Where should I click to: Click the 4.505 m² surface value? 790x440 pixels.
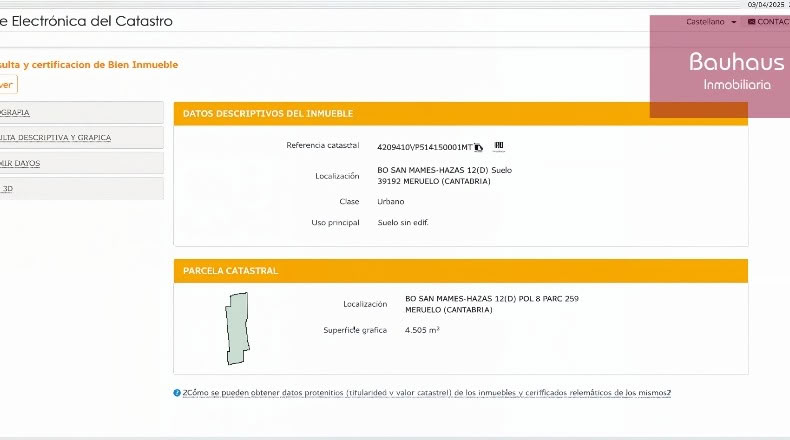point(422,330)
